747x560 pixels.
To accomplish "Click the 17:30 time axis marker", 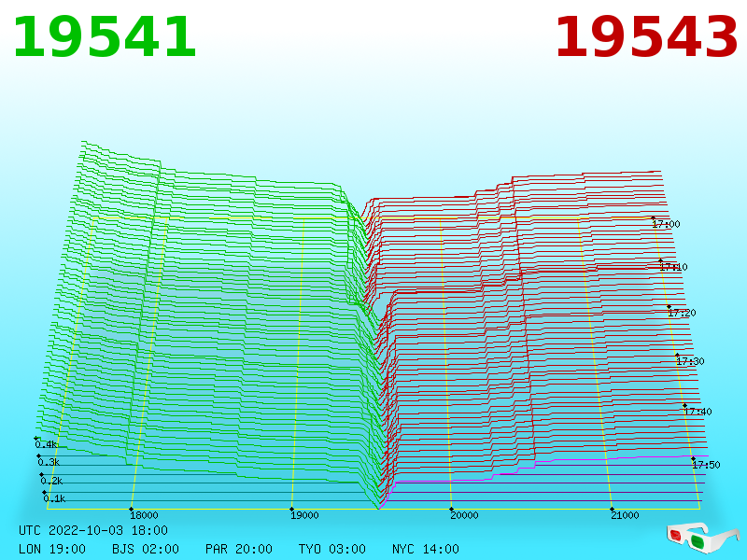I will [690, 361].
